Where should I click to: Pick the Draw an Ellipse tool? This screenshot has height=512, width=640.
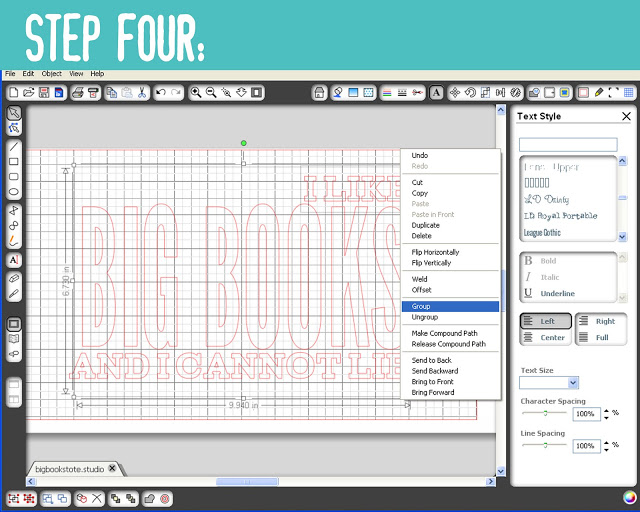[13, 191]
